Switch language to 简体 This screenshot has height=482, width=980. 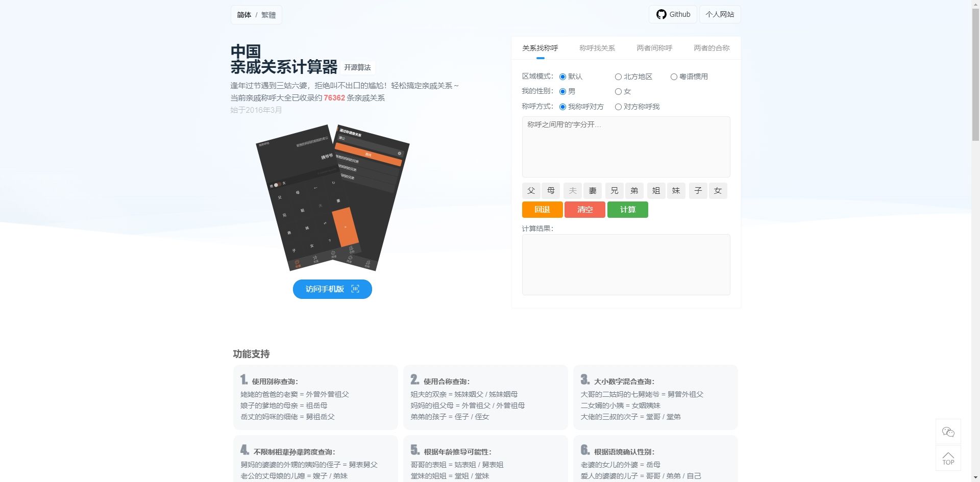[x=244, y=15]
